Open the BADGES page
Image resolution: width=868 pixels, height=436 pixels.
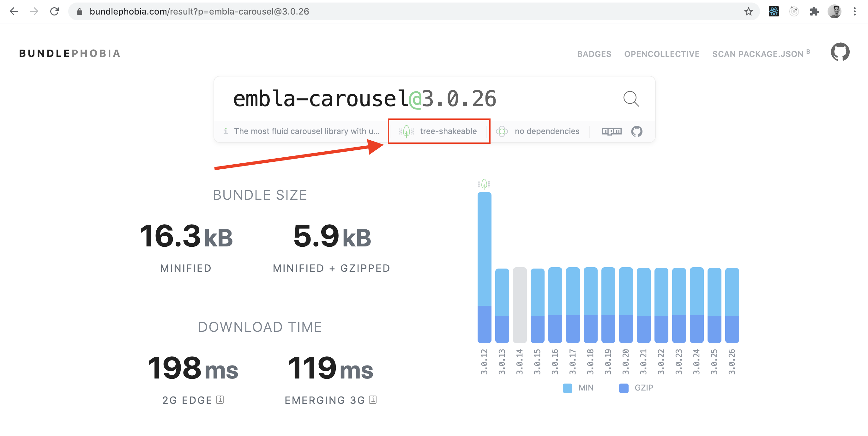point(594,54)
